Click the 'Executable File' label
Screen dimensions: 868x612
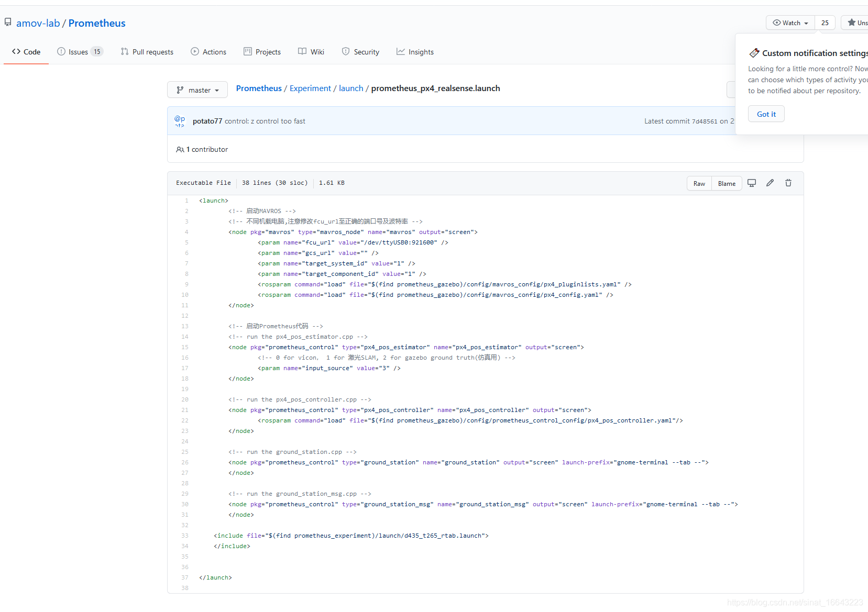pyautogui.click(x=203, y=183)
